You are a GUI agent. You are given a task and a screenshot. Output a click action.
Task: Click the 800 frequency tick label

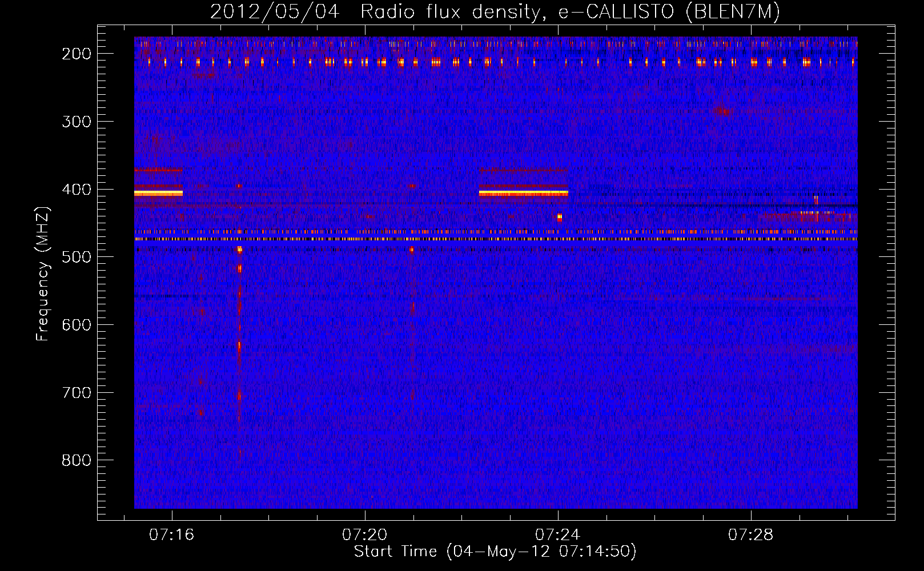[77, 461]
